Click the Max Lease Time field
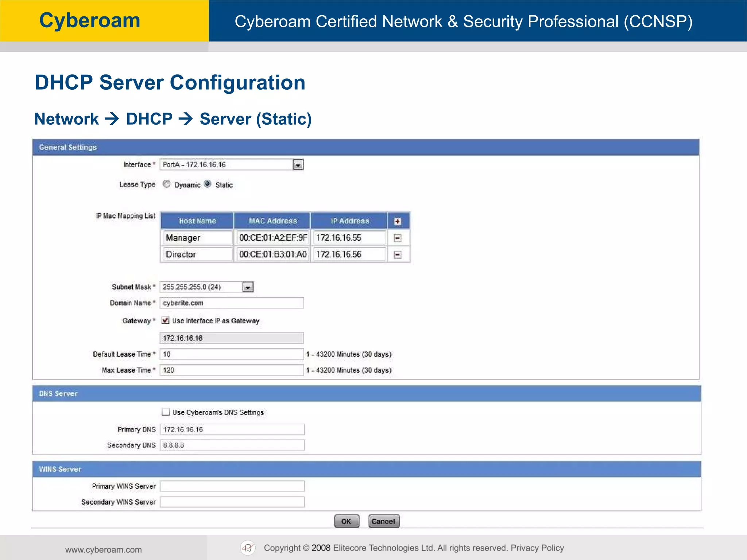This screenshot has height=560, width=747. click(x=232, y=370)
